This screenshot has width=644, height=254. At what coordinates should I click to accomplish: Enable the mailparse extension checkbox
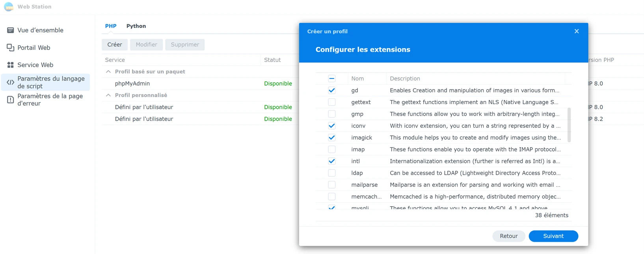click(x=332, y=185)
